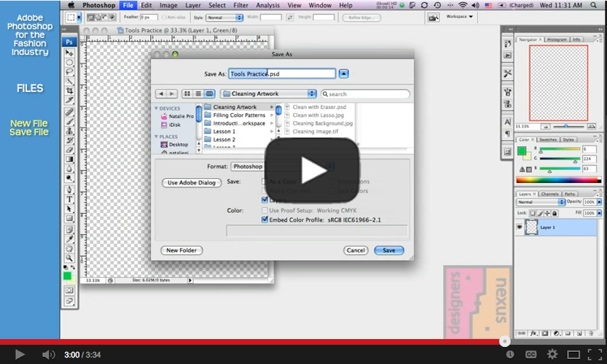
Task: Select the Healing Brush tool
Action: click(x=69, y=112)
